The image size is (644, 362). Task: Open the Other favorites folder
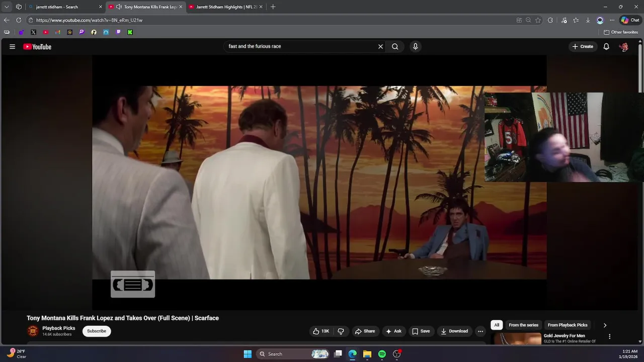pos(621,32)
